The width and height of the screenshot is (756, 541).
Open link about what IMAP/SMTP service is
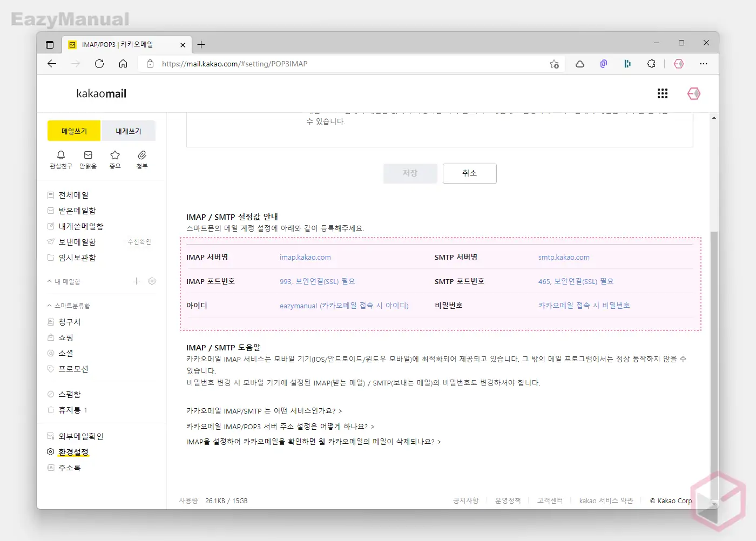(x=264, y=411)
